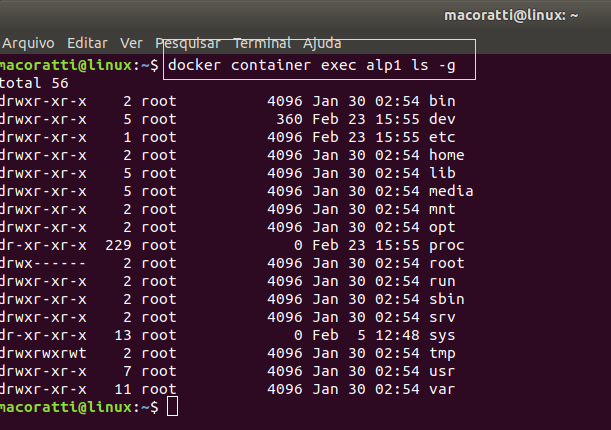Image resolution: width=611 pixels, height=430 pixels.
Task: Click the 'var' directory name
Action: (442, 389)
